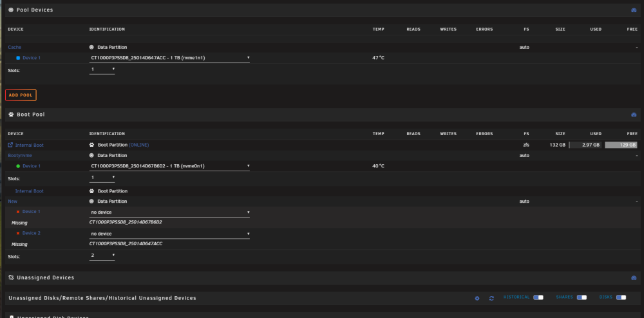This screenshot has height=318, width=644.
Task: Click paw icon of the ONLINE Boot Partition
Action: 91,145
